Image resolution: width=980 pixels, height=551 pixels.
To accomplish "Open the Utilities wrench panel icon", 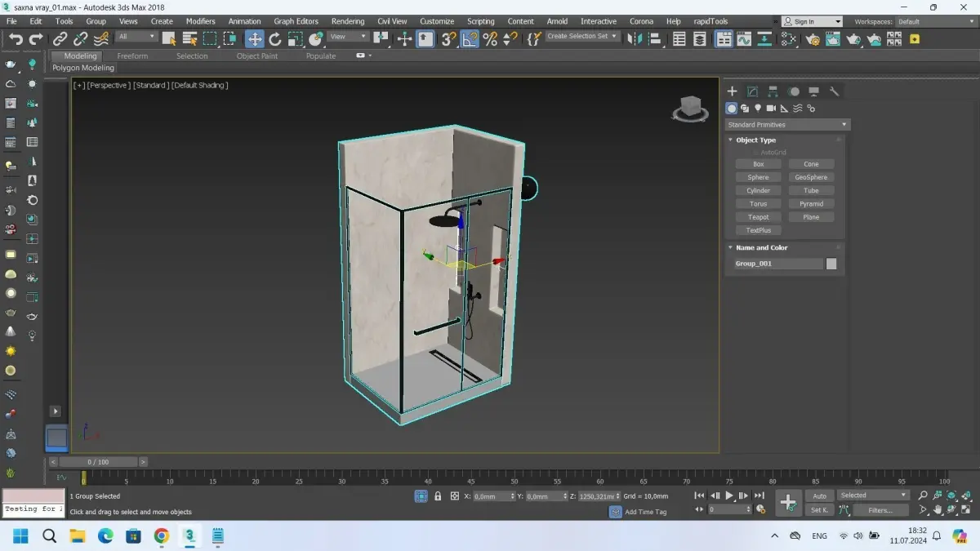I will pos(834,91).
